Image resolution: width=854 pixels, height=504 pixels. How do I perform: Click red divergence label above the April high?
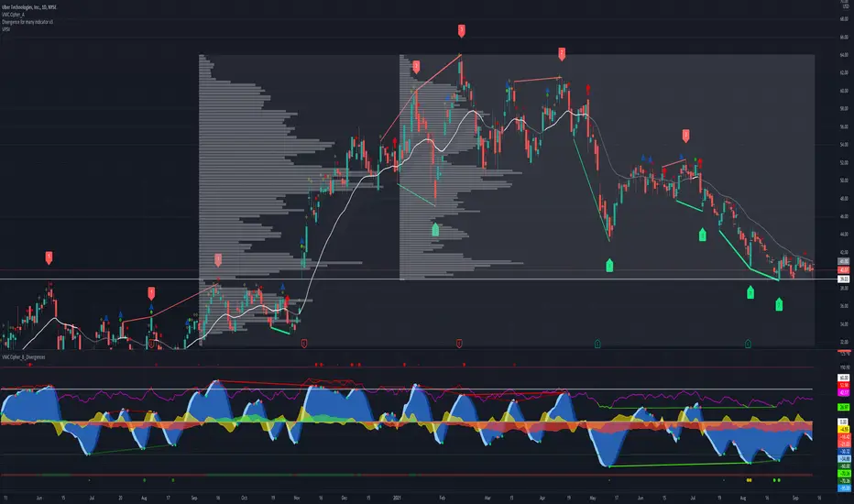pyautogui.click(x=562, y=53)
